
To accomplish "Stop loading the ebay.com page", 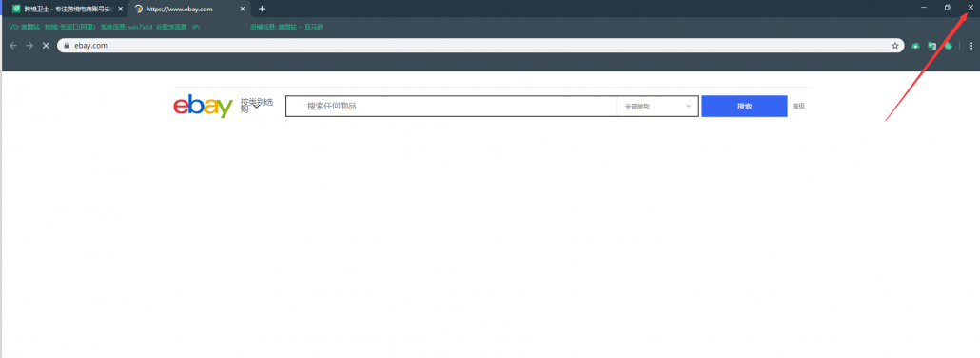I will coord(46,46).
